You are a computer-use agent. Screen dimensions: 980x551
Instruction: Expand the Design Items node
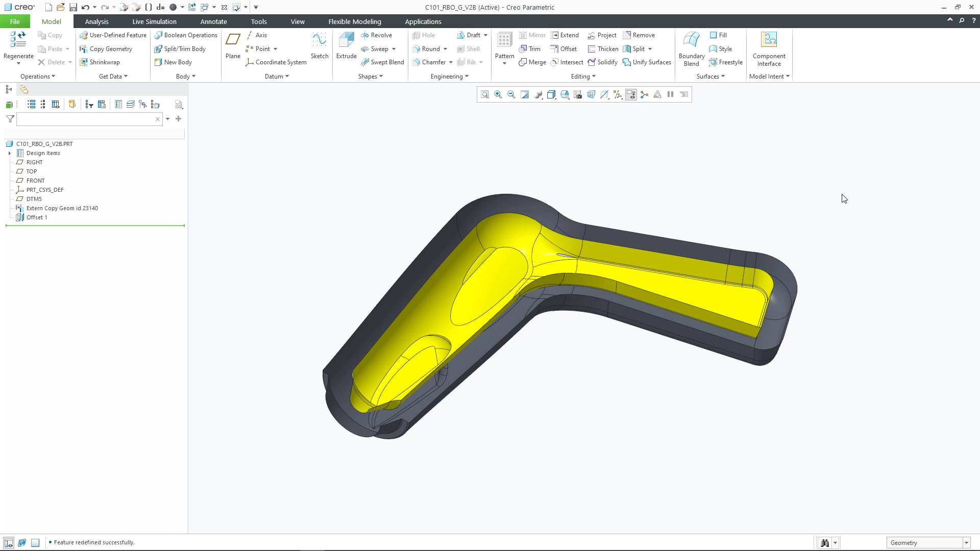coord(10,153)
